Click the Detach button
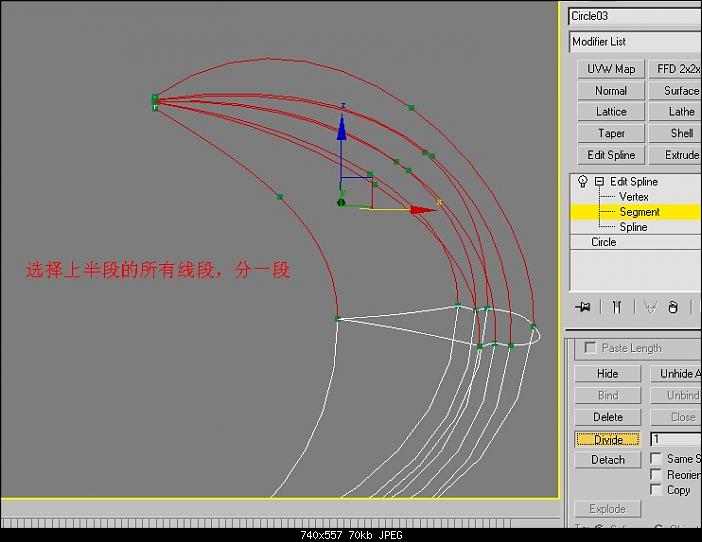The height and width of the screenshot is (542, 702). pos(608,460)
